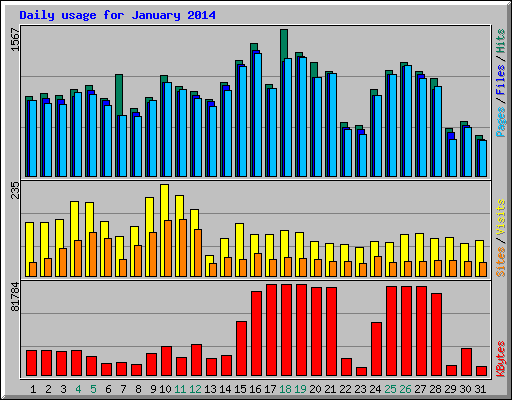Click day 5 label in green
The width and height of the screenshot is (512, 400).
[93, 389]
